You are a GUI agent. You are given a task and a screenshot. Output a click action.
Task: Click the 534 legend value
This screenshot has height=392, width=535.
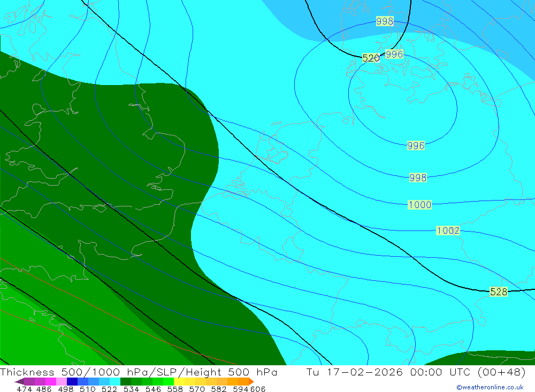pyautogui.click(x=132, y=389)
